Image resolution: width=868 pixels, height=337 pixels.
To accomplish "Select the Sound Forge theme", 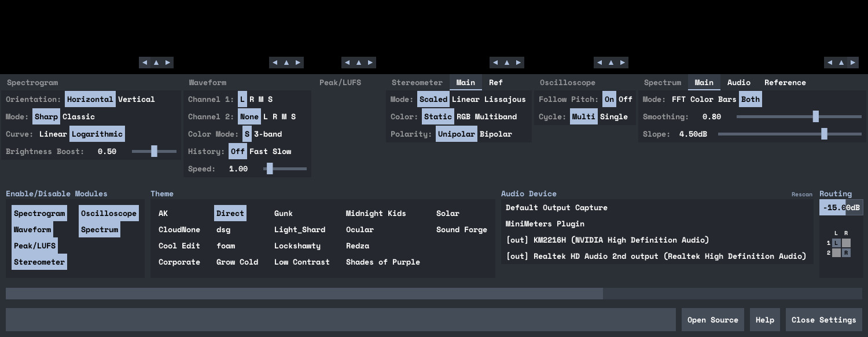I will 462,229.
